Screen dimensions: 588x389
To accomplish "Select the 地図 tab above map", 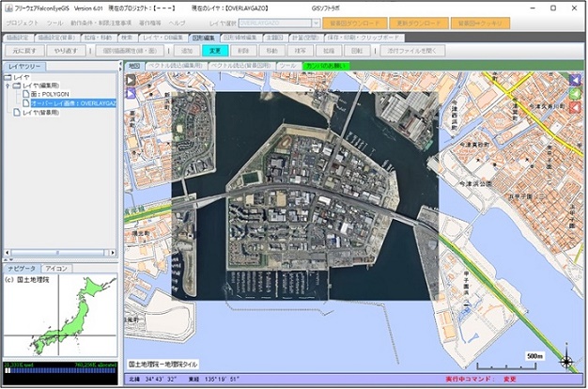I will (134, 66).
